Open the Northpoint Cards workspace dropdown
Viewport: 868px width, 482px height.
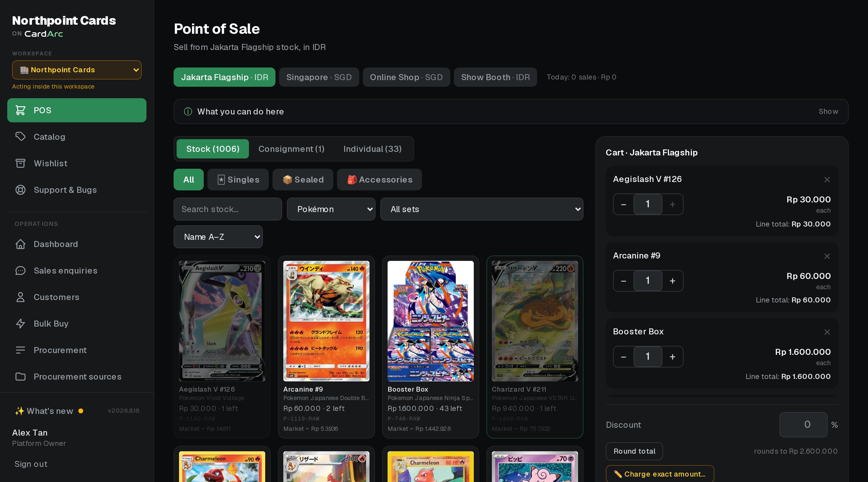tap(77, 70)
